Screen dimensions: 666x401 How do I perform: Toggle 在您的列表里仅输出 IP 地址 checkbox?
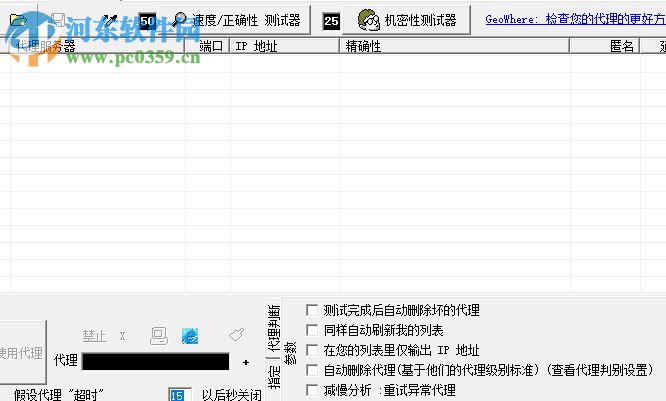[312, 350]
